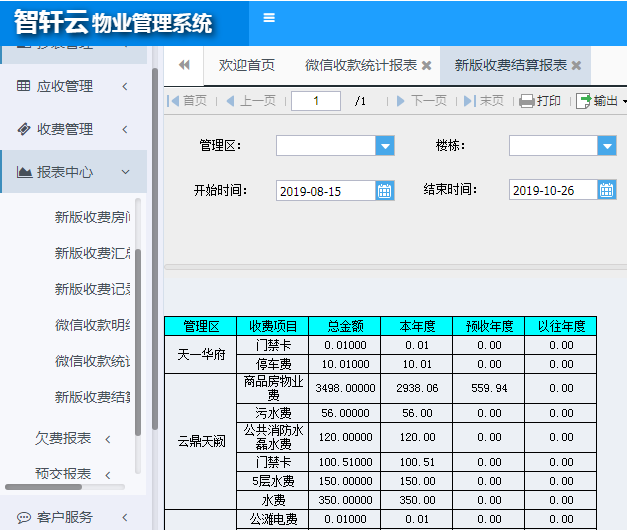Open the 管理区 dropdown arrow
This screenshot has width=629, height=530.
[385, 146]
